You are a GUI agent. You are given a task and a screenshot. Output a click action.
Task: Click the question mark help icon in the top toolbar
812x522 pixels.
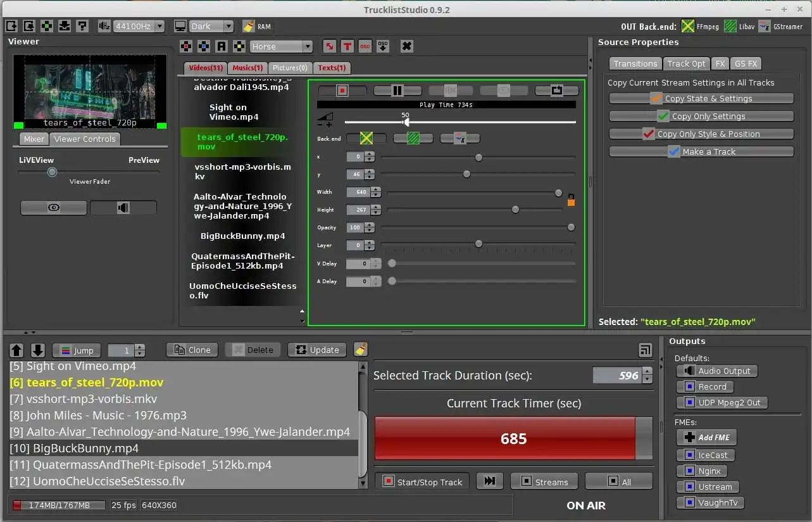[x=82, y=26]
